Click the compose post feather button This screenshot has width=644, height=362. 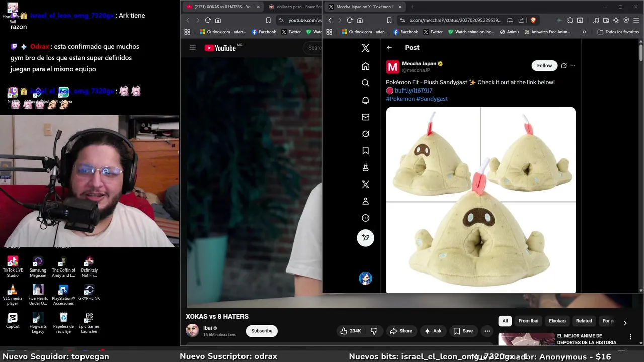[366, 238]
